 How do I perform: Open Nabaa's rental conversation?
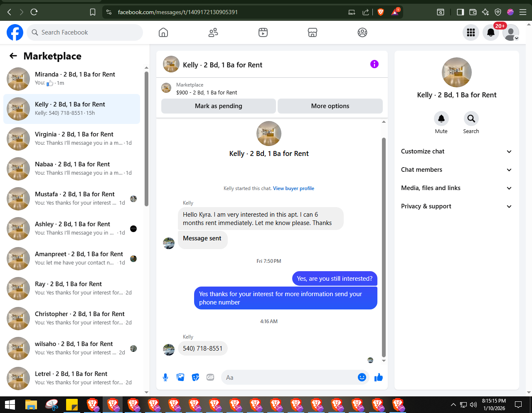pyautogui.click(x=71, y=168)
